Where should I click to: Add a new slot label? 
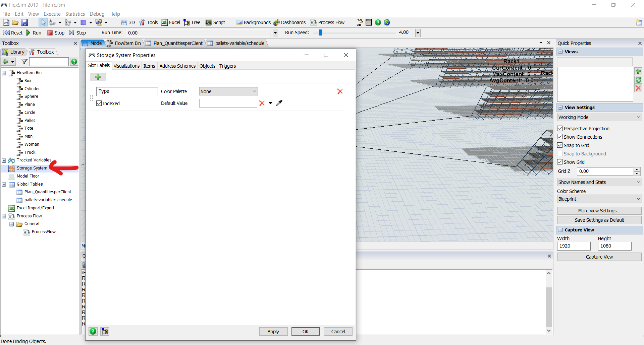click(x=98, y=77)
